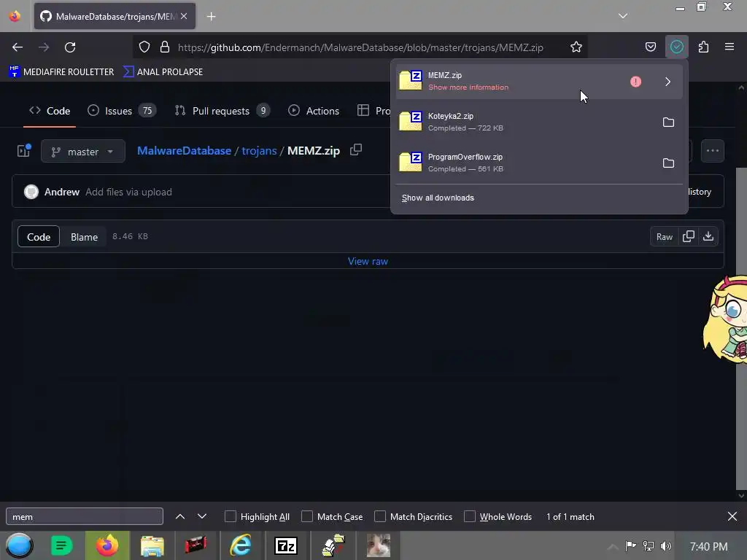
Task: Open the second bookmark in bookmarks bar
Action: 163,72
